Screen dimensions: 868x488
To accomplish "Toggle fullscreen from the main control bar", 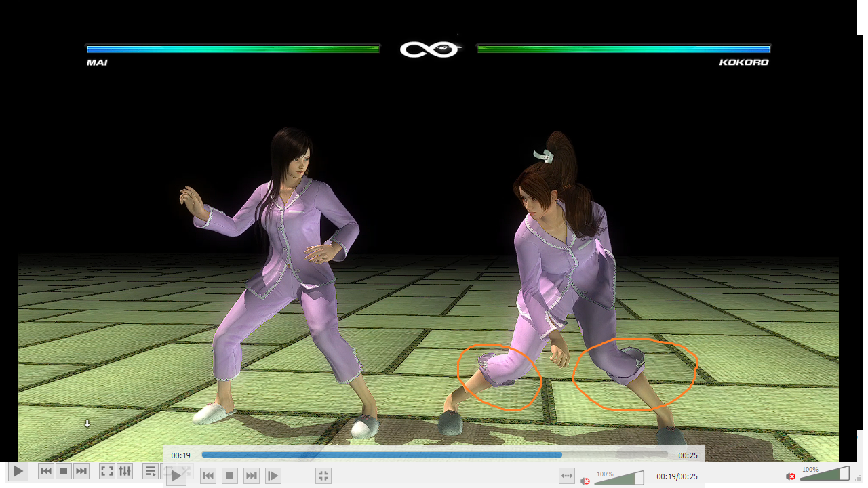I will (x=106, y=471).
